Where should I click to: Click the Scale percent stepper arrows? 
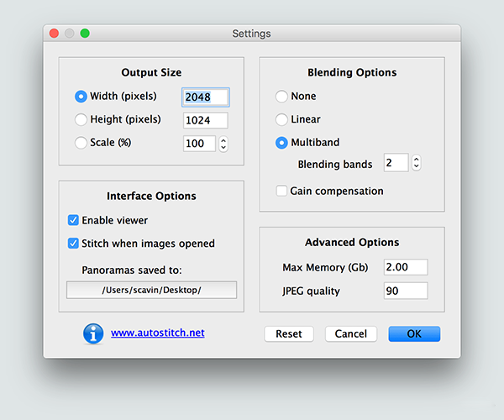pyautogui.click(x=223, y=144)
